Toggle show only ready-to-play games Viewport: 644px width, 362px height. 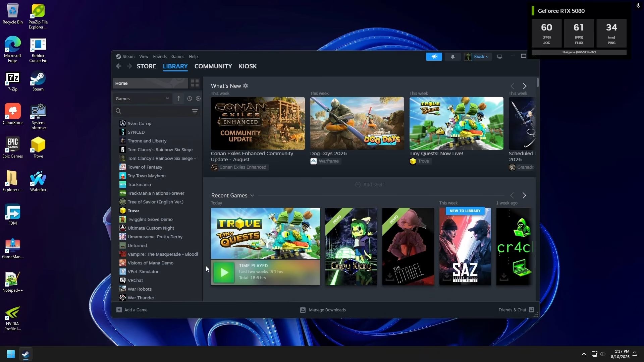pyautogui.click(x=198, y=99)
